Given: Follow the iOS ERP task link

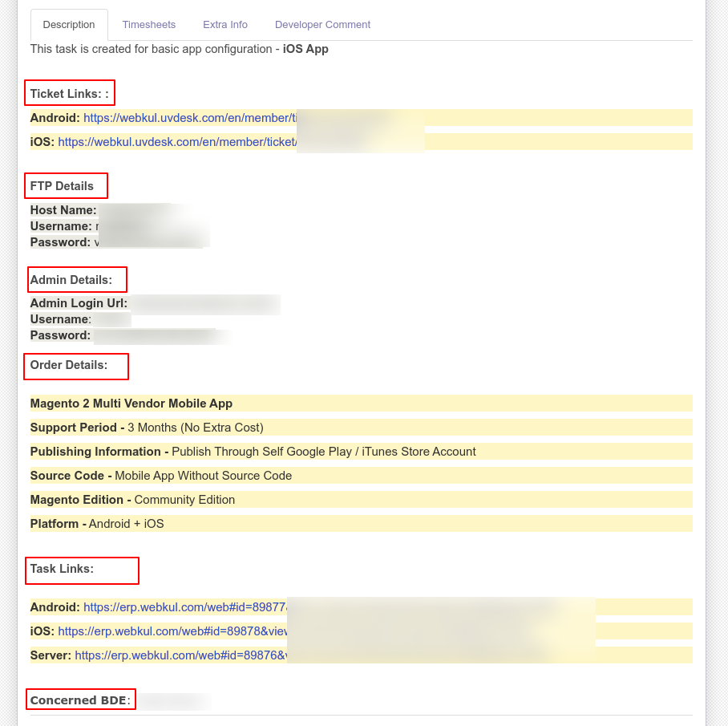Looking at the screenshot, I should click(172, 631).
